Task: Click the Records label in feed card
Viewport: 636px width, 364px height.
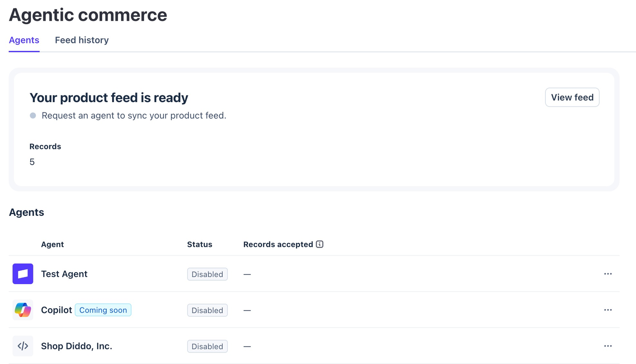Action: point(45,147)
